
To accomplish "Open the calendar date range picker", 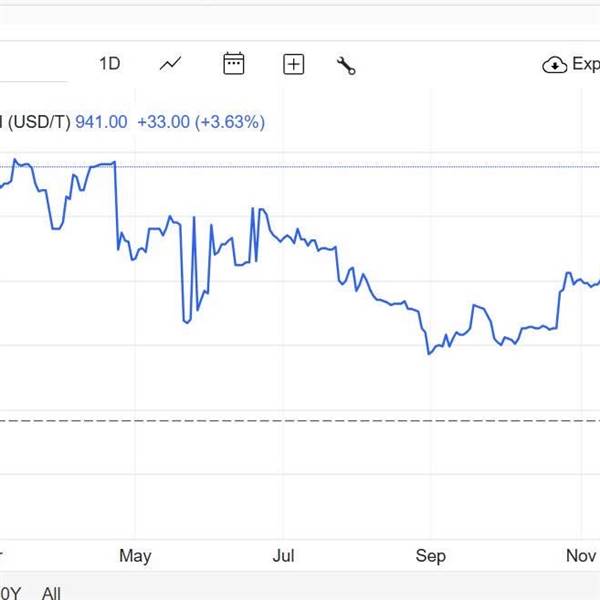I will 233,64.
